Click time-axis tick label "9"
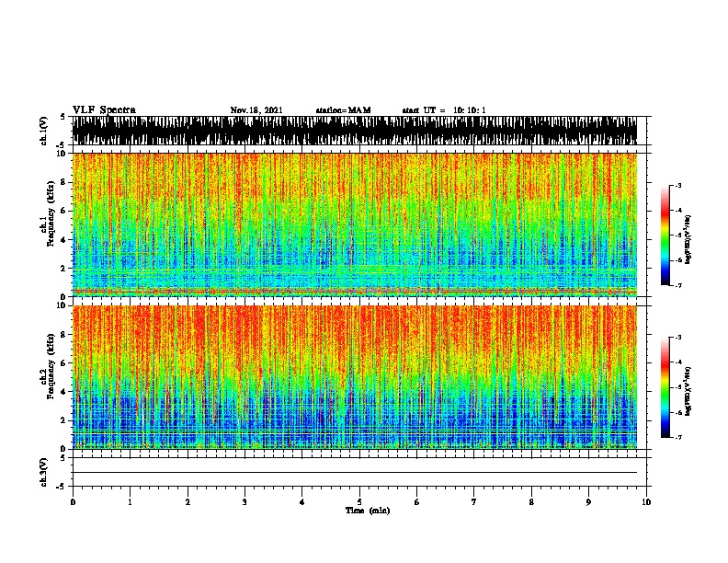728x563 pixels. [588, 502]
